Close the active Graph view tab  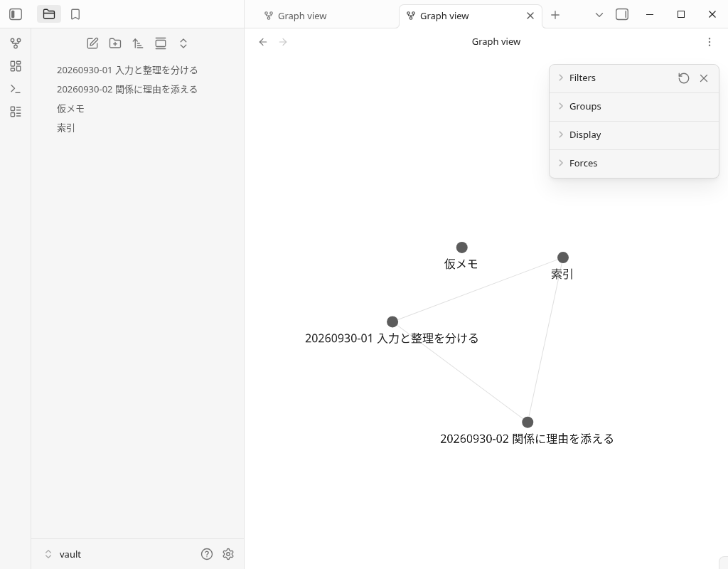530,16
